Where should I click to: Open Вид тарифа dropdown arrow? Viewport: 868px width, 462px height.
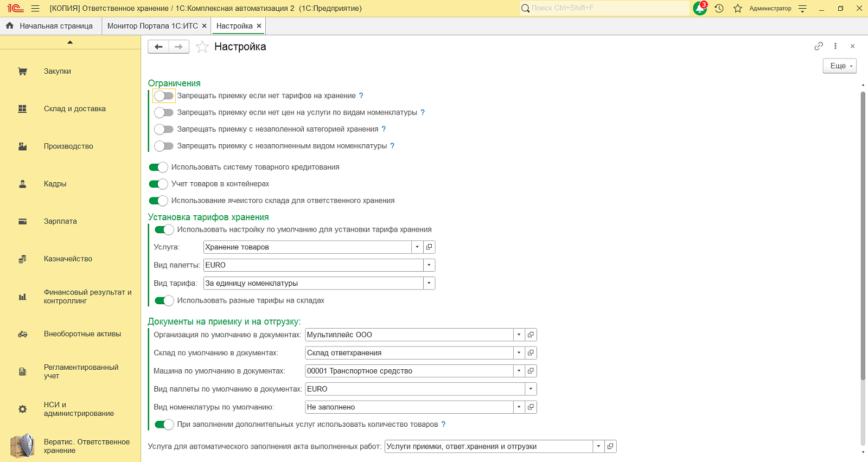point(429,283)
